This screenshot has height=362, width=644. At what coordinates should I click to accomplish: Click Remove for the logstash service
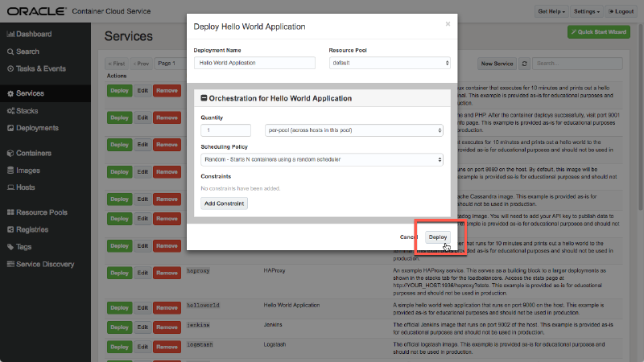(x=167, y=347)
